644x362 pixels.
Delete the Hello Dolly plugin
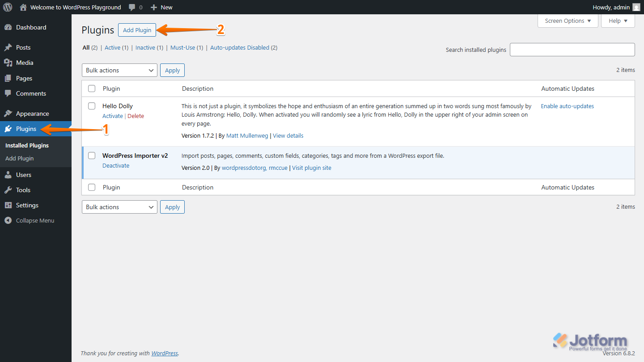click(x=136, y=116)
